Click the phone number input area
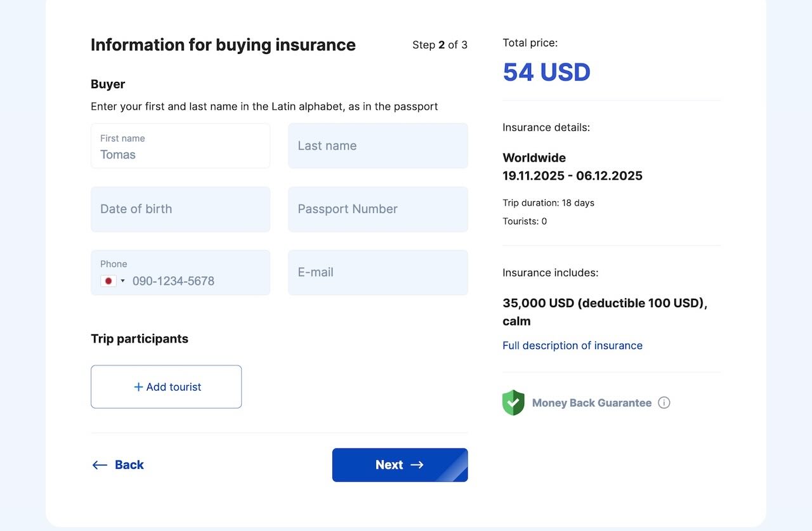This screenshot has height=531, width=812. [x=198, y=281]
